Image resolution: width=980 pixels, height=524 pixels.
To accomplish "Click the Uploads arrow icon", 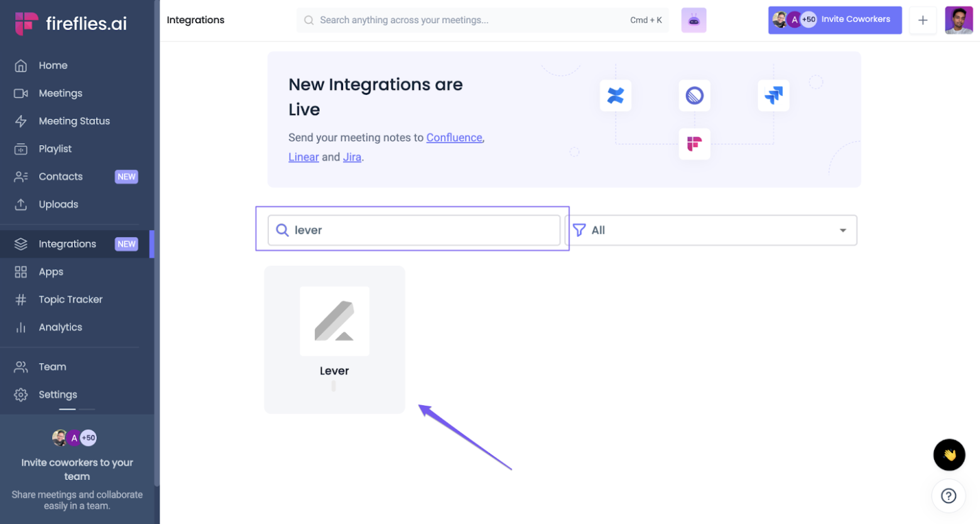I will coord(21,204).
